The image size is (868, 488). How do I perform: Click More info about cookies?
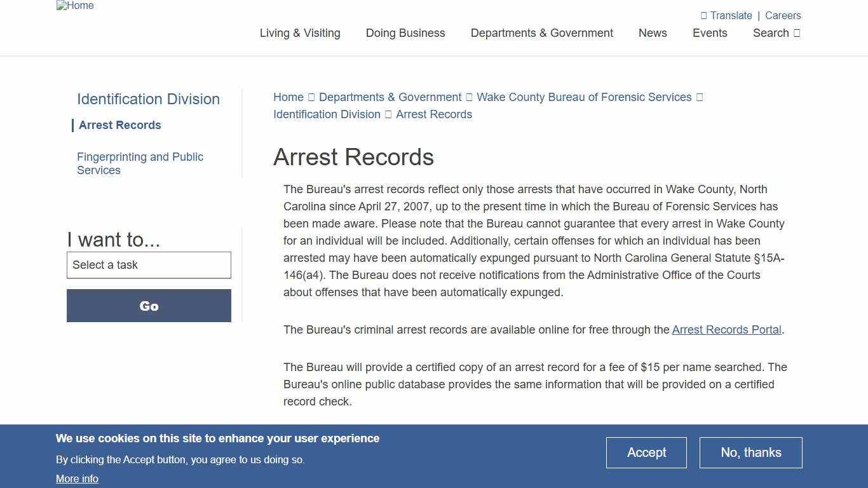pyautogui.click(x=77, y=478)
